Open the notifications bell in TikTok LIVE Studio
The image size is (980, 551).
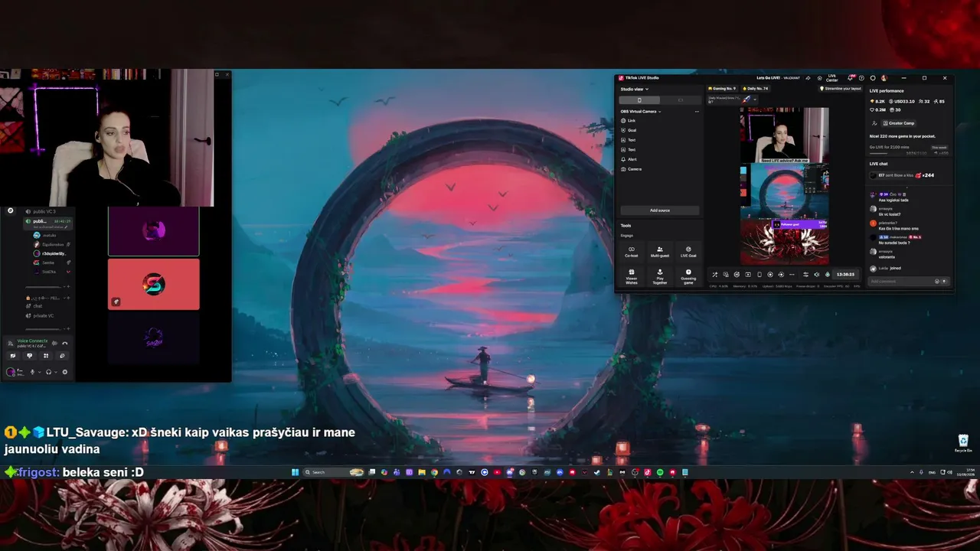(x=851, y=78)
